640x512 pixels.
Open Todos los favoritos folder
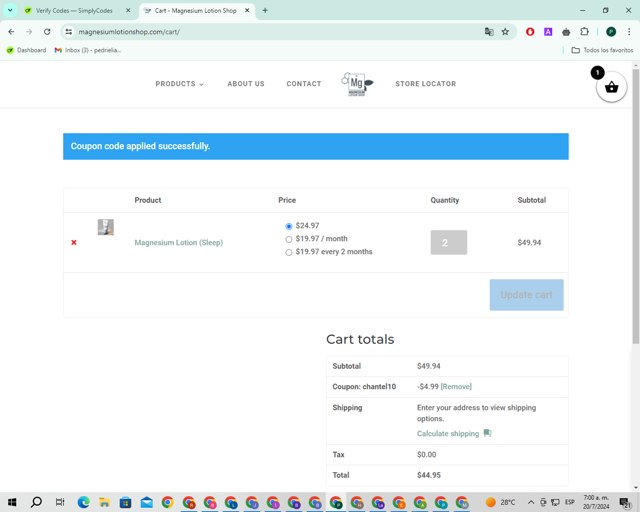pyautogui.click(x=602, y=50)
